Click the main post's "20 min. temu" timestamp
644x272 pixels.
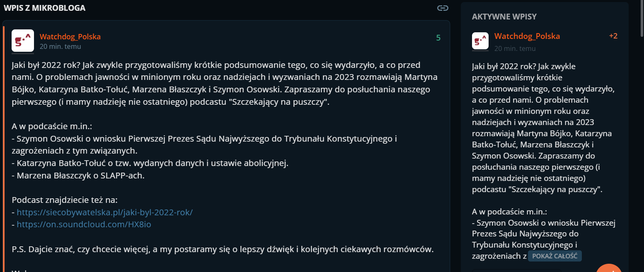60,46
